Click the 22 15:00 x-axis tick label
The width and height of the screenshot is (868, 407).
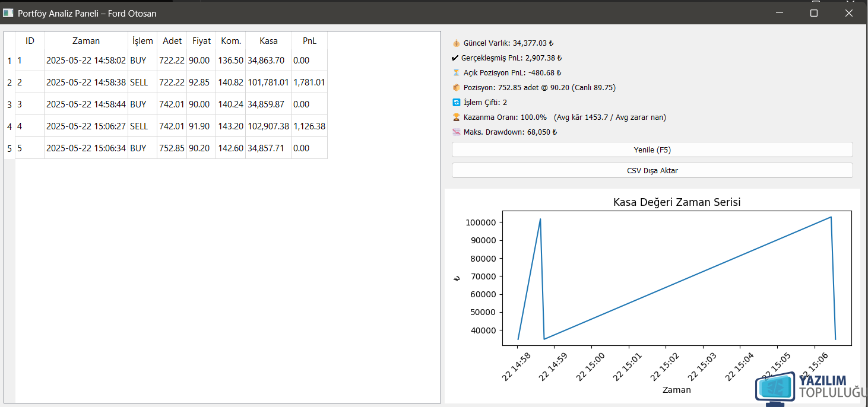point(591,367)
